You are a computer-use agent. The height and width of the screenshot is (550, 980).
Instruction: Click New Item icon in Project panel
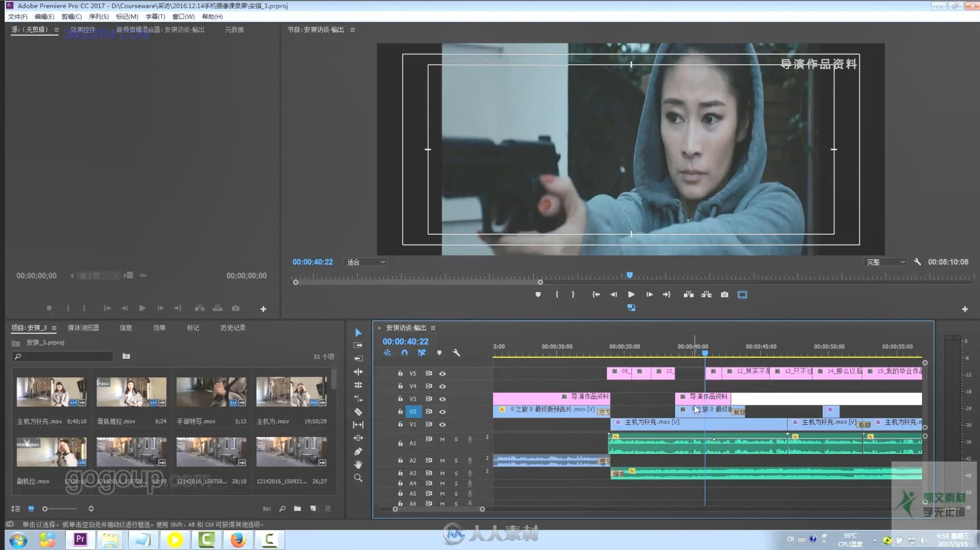[313, 509]
